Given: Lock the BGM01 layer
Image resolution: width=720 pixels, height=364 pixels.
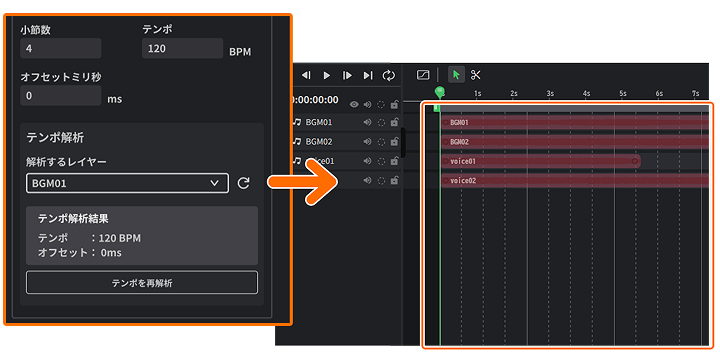Looking at the screenshot, I should pos(394,123).
